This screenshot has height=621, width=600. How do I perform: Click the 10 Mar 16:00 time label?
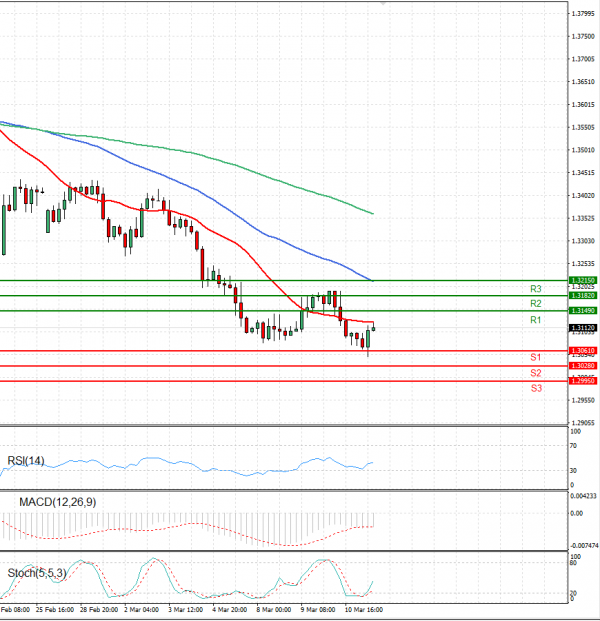(x=364, y=610)
